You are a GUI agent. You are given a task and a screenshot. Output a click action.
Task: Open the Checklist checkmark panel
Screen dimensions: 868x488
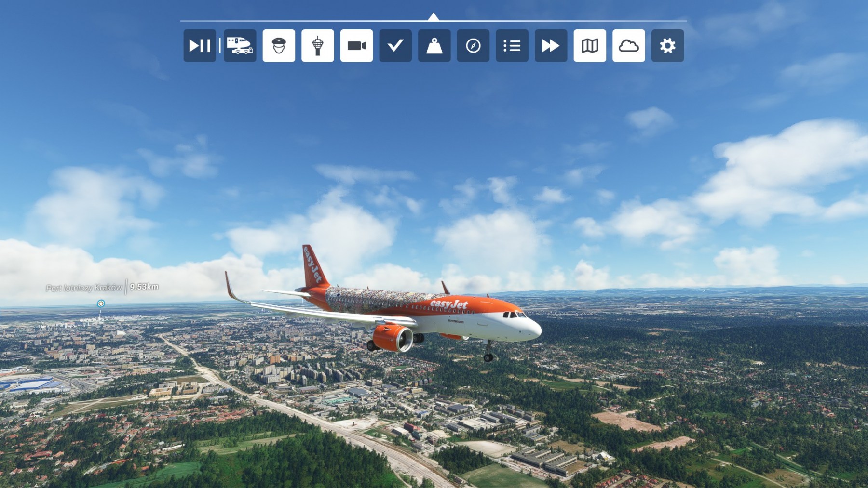[x=395, y=46]
